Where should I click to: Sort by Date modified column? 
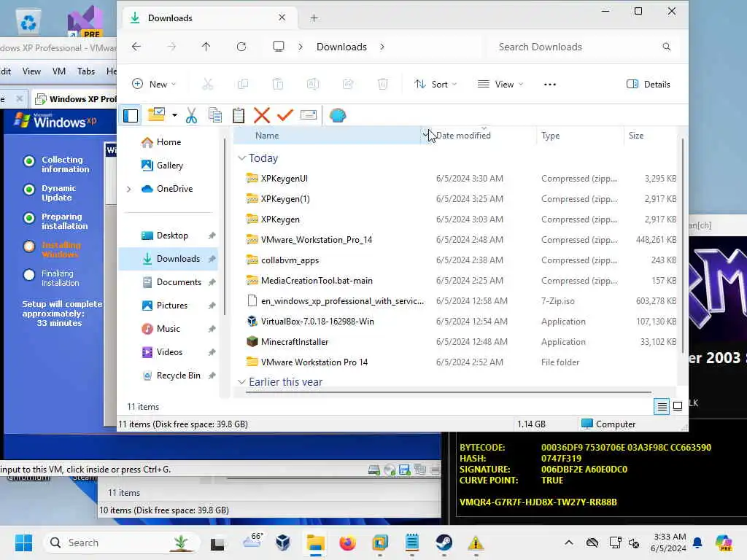(479, 135)
